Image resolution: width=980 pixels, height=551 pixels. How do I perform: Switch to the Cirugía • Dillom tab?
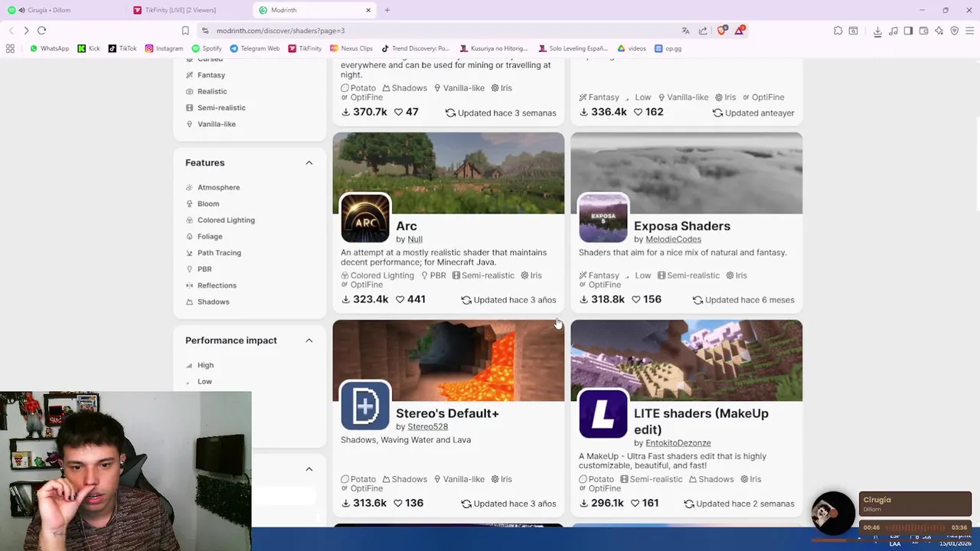[x=64, y=10]
